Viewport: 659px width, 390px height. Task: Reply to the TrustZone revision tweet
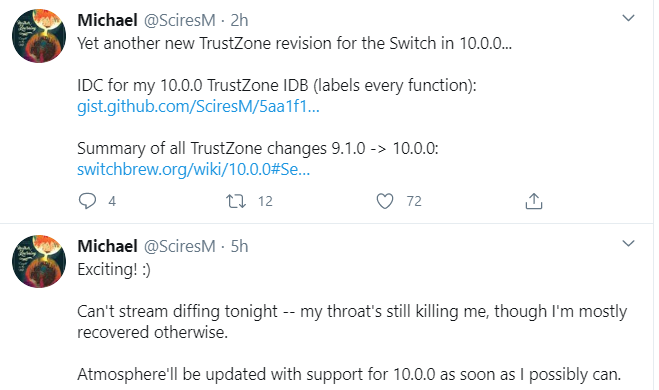(87, 201)
